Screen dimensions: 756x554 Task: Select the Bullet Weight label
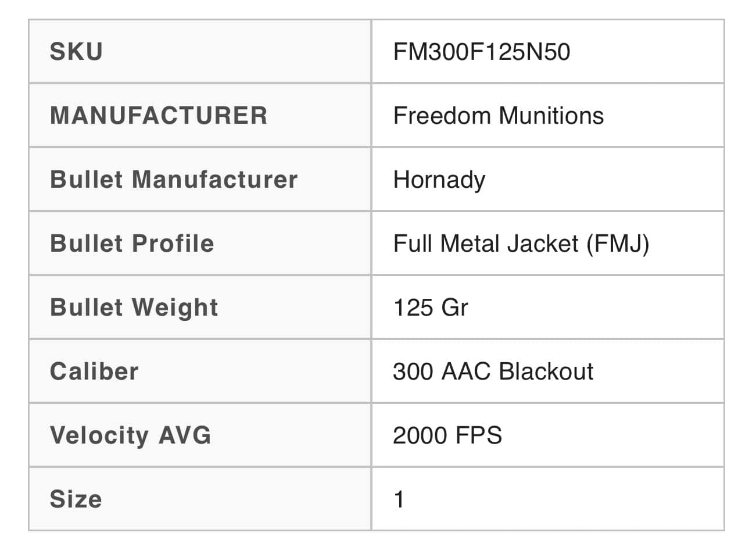[134, 308]
